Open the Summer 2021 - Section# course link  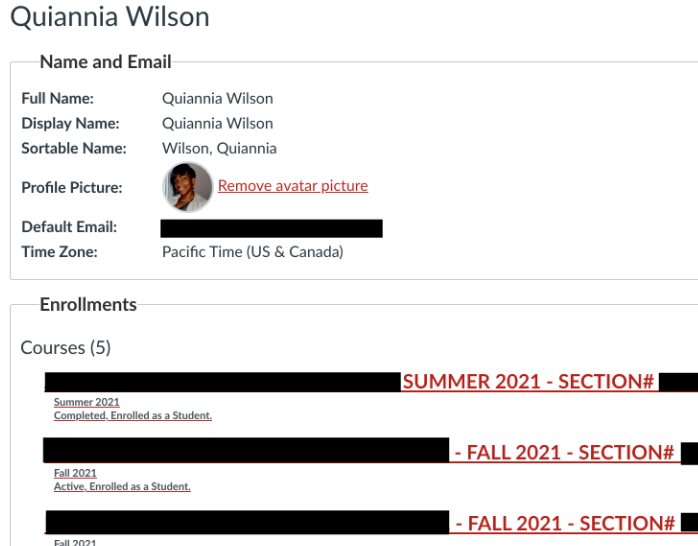[x=528, y=381]
